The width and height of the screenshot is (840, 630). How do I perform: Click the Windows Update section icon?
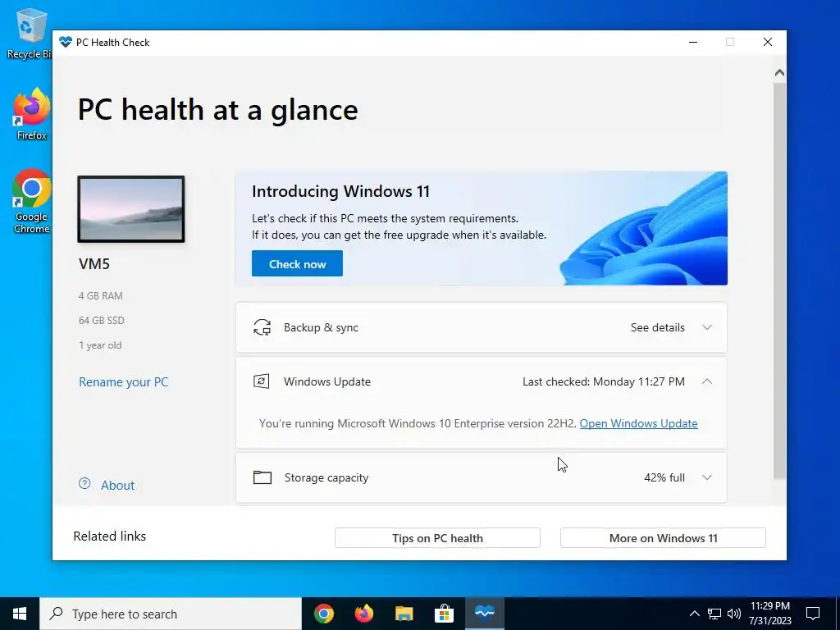(x=262, y=381)
